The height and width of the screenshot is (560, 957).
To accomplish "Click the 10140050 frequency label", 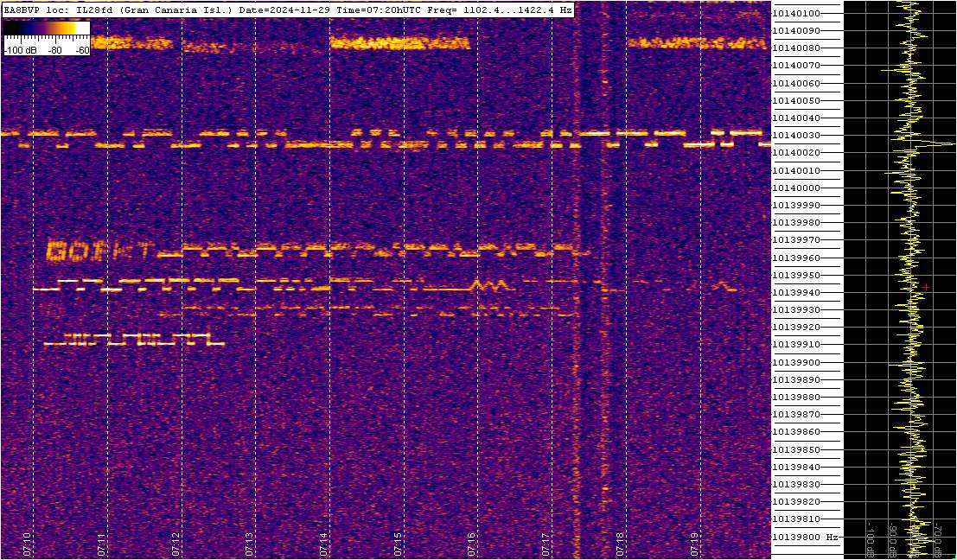I will (795, 100).
